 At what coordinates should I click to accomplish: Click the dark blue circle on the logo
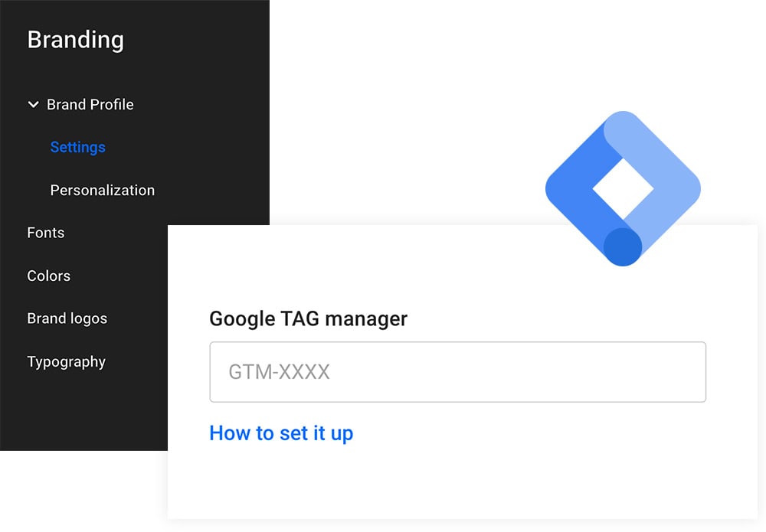click(623, 246)
